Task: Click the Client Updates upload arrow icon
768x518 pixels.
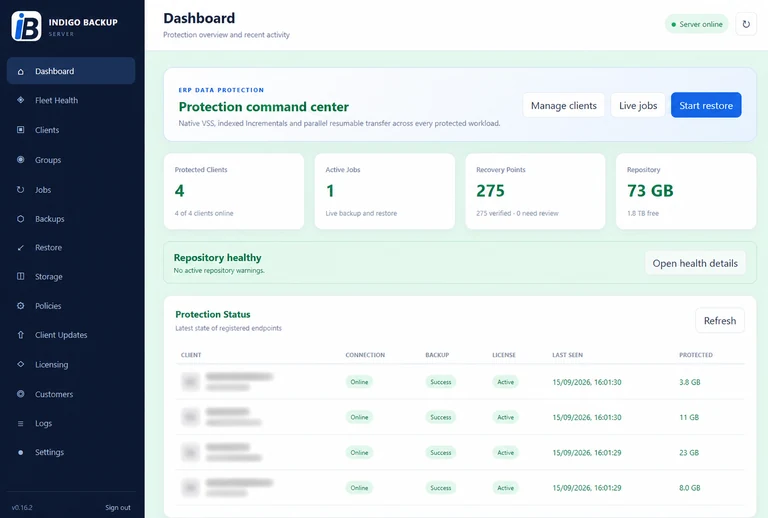Action: click(x=21, y=335)
